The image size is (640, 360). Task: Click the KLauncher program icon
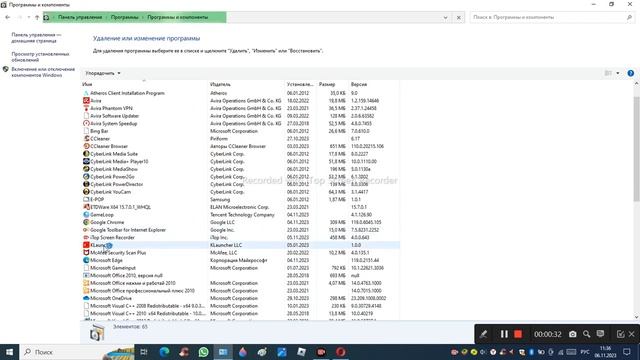pos(86,245)
